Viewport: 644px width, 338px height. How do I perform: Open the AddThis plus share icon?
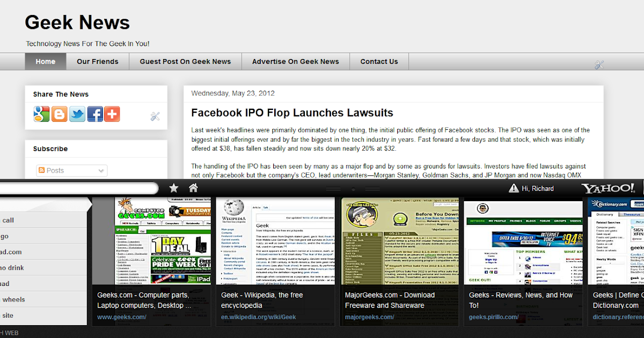click(112, 114)
